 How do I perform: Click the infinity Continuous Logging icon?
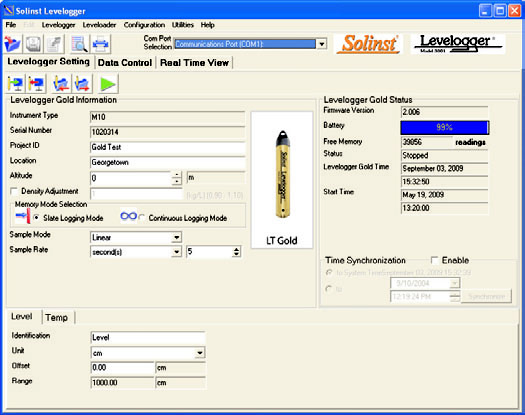pyautogui.click(x=129, y=216)
